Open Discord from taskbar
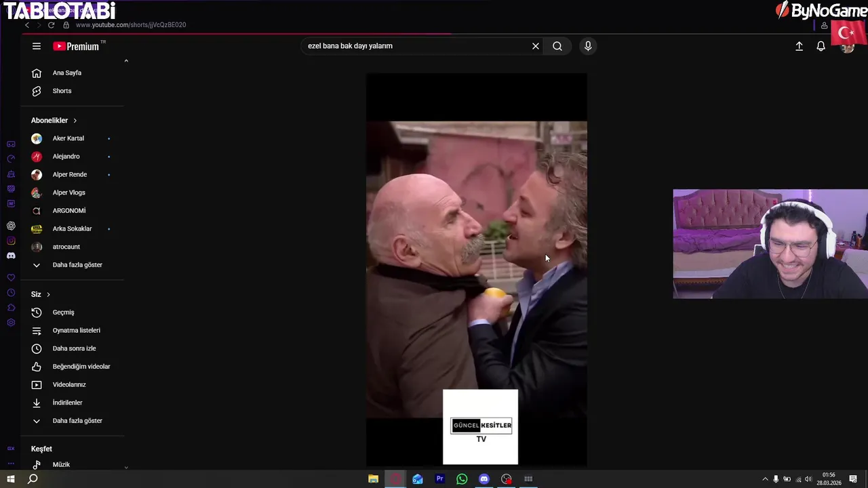The height and width of the screenshot is (488, 868). 484,479
